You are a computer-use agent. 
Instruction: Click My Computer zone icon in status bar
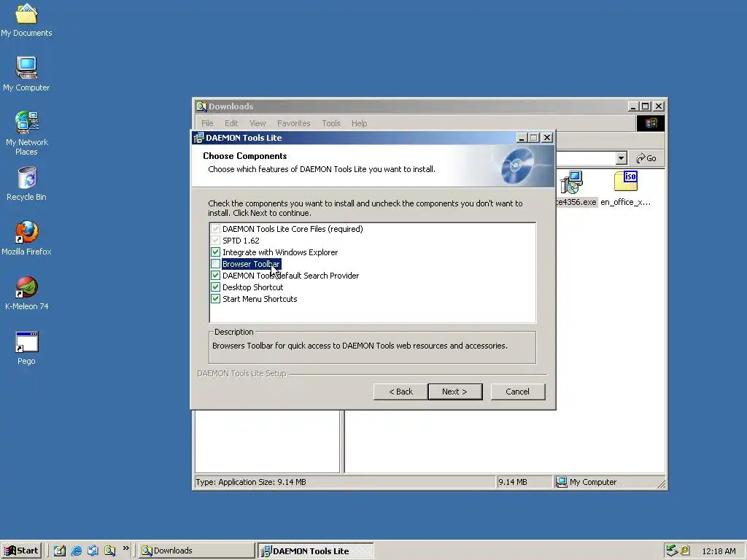click(562, 483)
